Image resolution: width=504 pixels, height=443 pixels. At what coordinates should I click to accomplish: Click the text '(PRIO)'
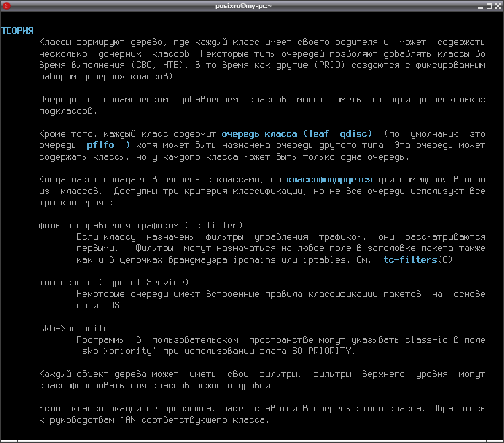point(329,65)
